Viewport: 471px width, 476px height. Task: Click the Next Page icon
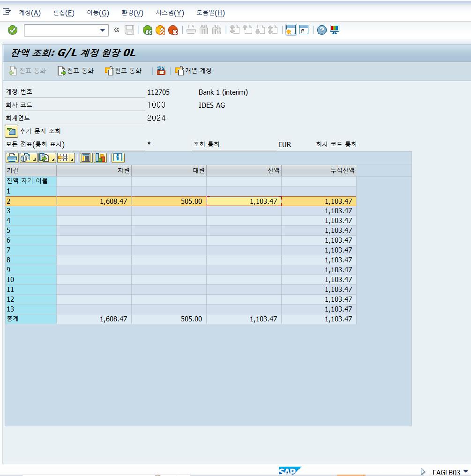click(x=260, y=30)
